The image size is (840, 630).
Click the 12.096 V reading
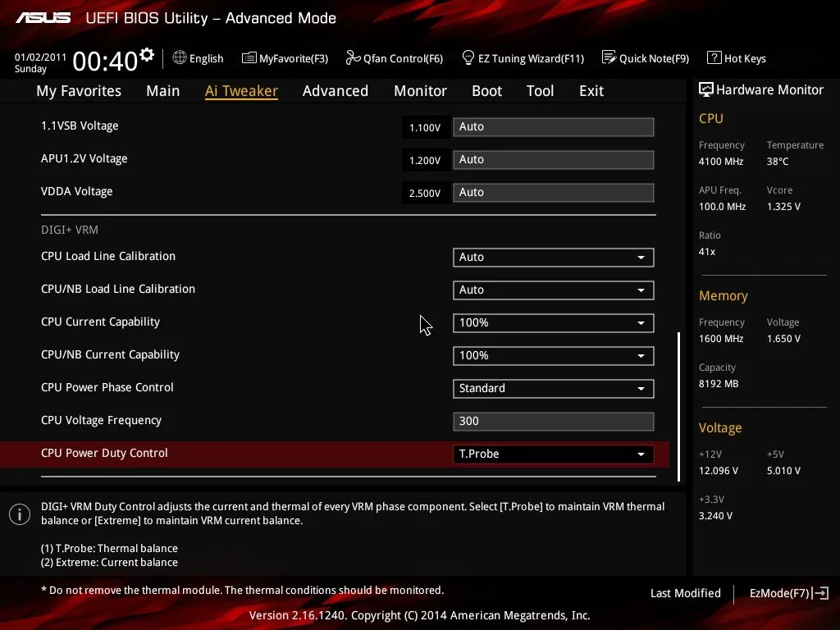(718, 470)
